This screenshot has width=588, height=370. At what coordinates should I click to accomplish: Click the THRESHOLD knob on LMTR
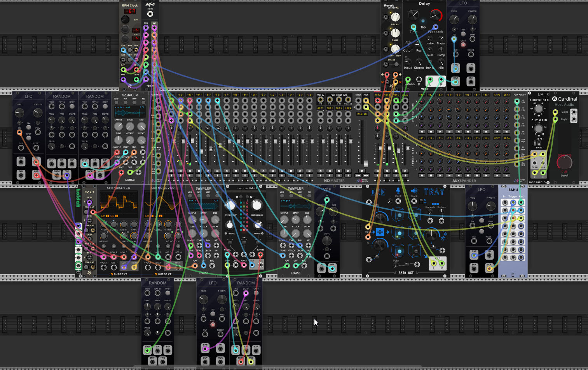[x=539, y=108]
